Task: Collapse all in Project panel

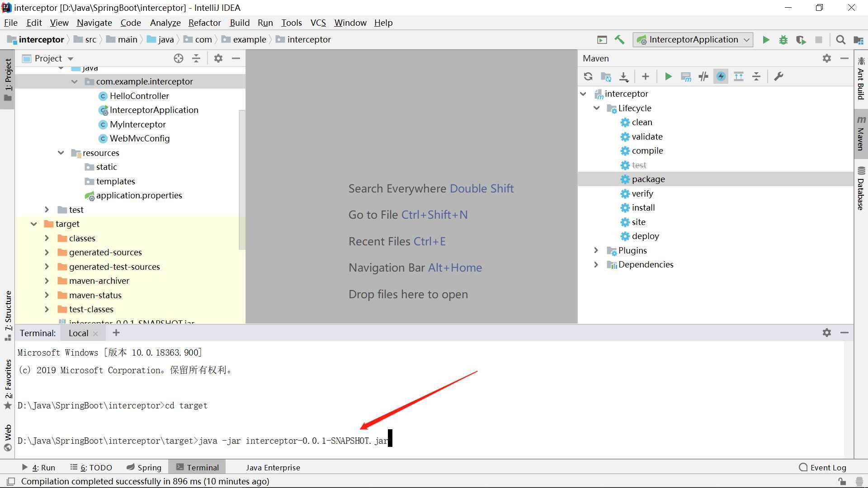Action: coord(196,58)
